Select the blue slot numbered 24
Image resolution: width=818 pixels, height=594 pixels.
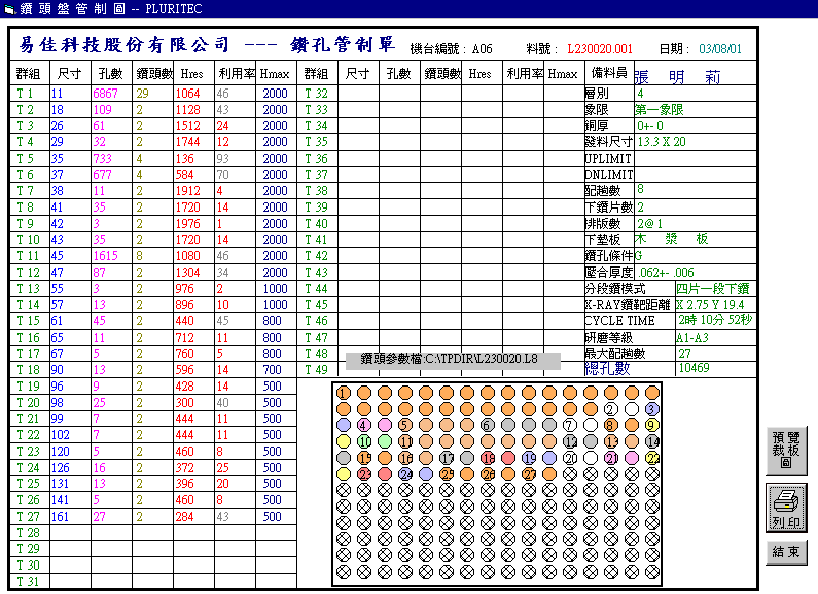tap(405, 474)
